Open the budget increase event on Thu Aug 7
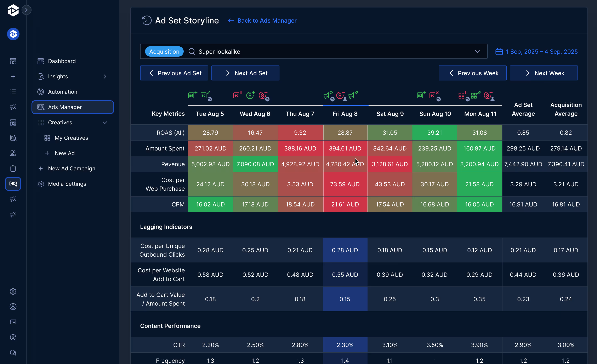This screenshot has height=364, width=597. [250, 95]
